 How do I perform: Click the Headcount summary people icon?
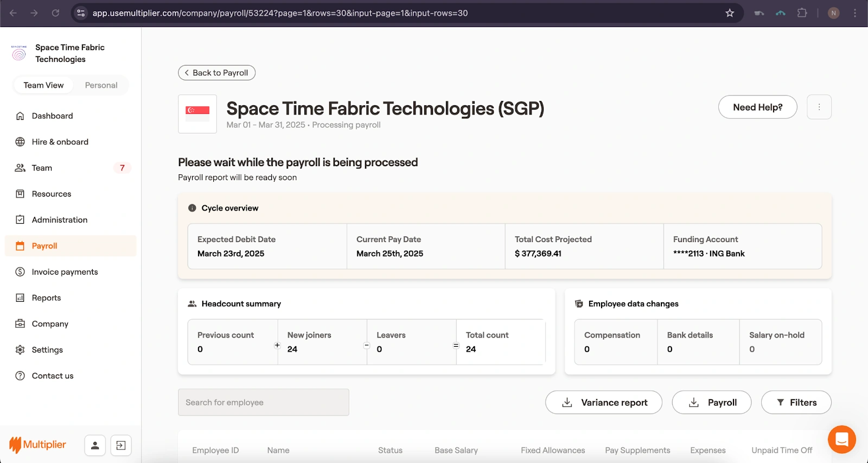[192, 304]
